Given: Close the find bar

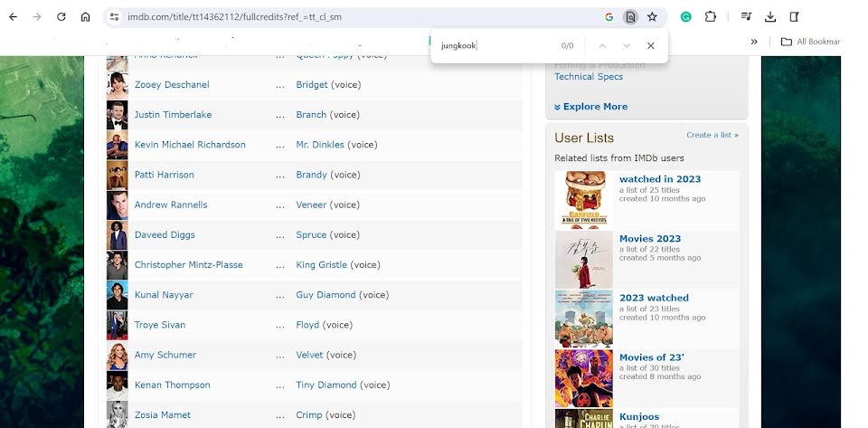Looking at the screenshot, I should [x=650, y=45].
